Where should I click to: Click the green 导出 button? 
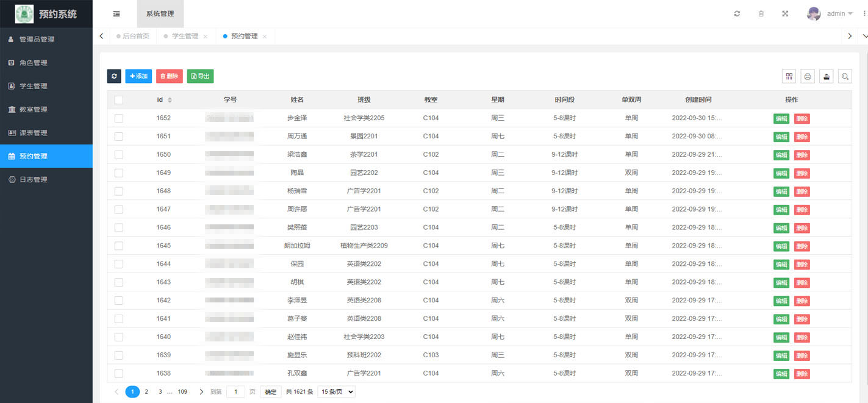pyautogui.click(x=200, y=76)
